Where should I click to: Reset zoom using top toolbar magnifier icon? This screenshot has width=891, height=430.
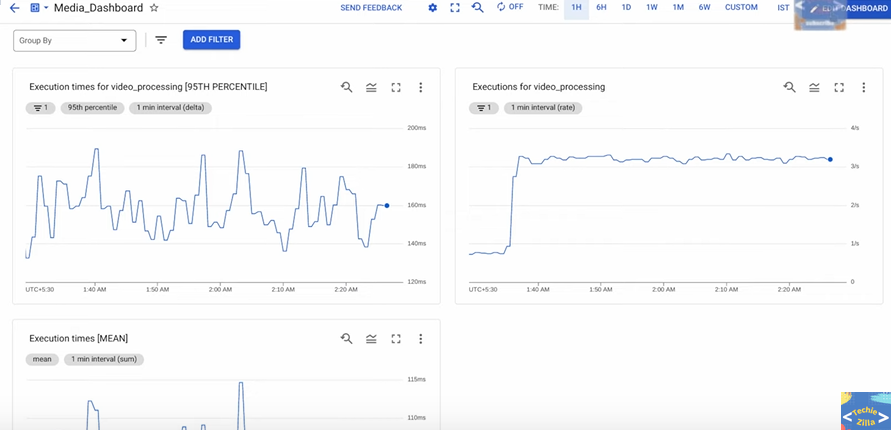coord(478,8)
